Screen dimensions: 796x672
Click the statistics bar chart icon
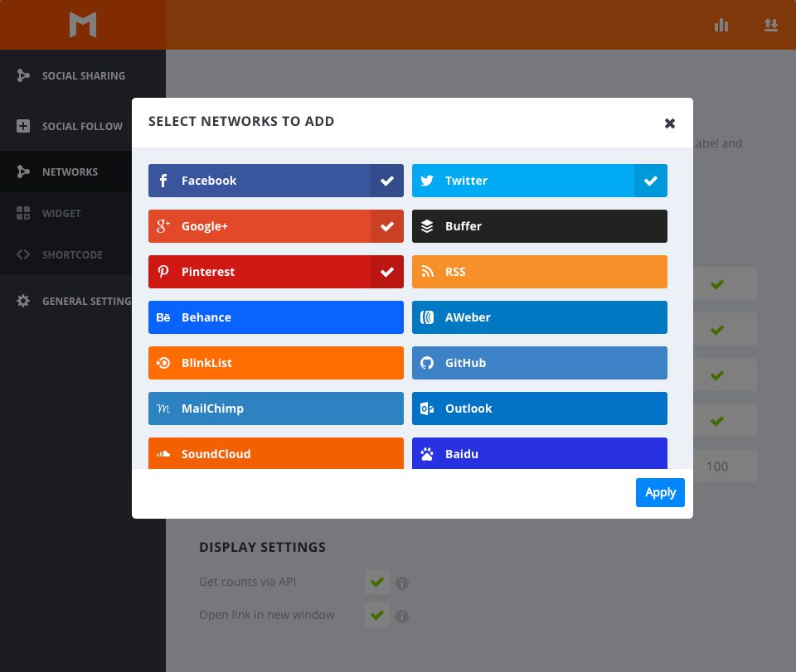coord(721,25)
